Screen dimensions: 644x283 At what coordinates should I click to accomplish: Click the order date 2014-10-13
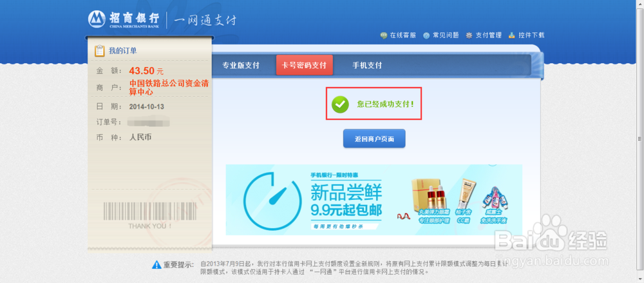tap(147, 106)
